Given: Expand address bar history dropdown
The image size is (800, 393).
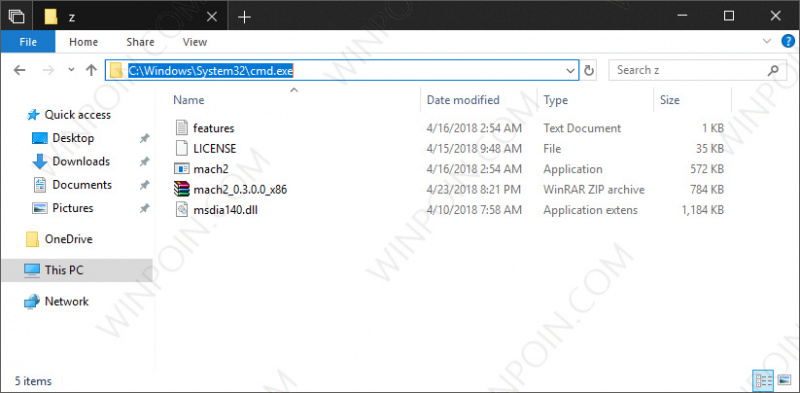Looking at the screenshot, I should [571, 71].
